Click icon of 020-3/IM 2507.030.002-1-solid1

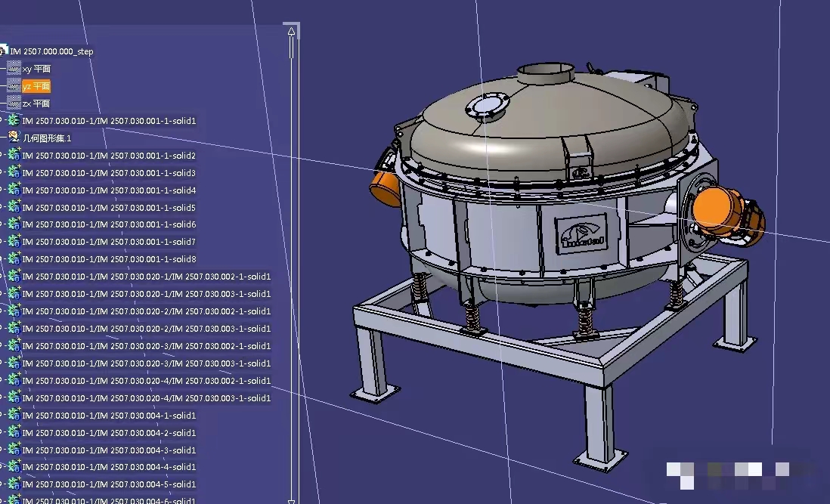coord(14,346)
